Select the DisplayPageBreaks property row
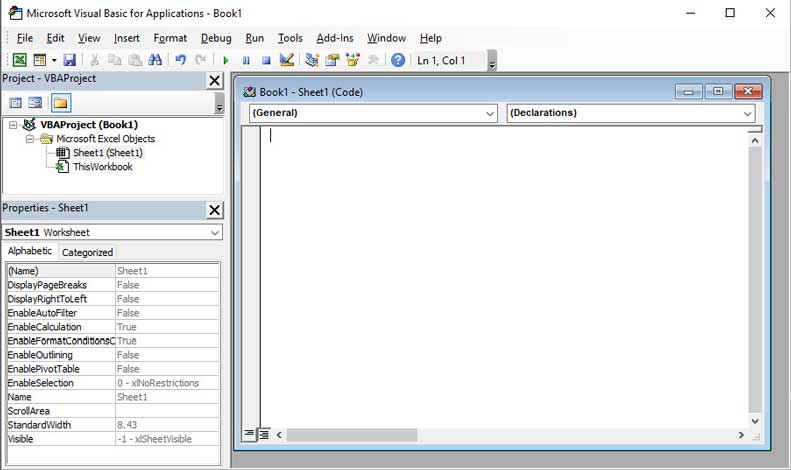791x470 pixels. 114,285
